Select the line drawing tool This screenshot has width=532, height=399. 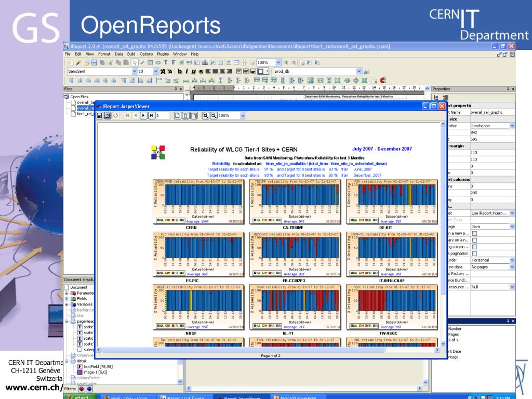(x=142, y=62)
